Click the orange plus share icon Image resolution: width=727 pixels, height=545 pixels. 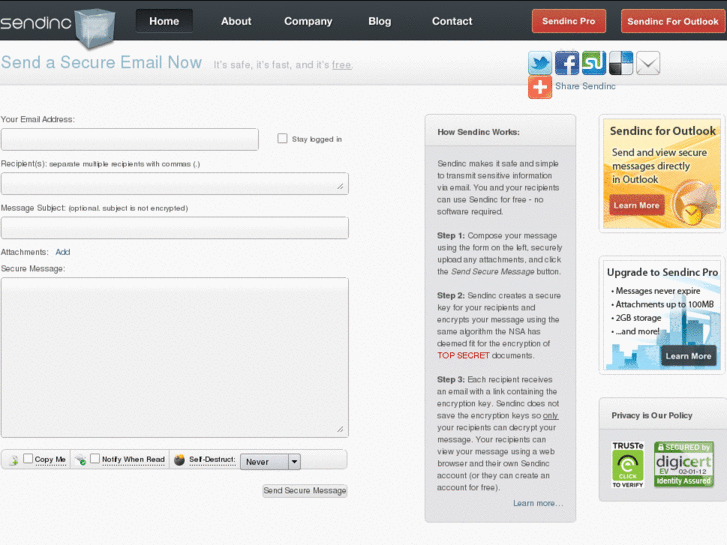(540, 87)
